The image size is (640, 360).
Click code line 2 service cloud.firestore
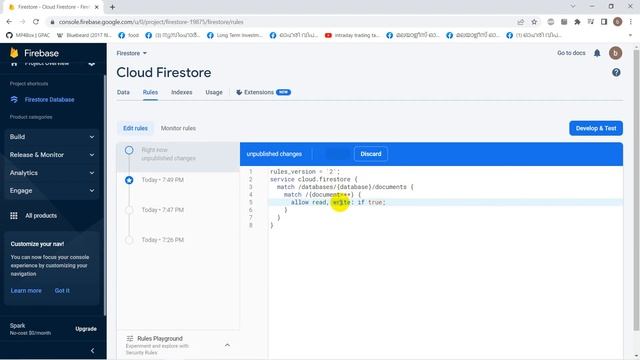pyautogui.click(x=313, y=180)
